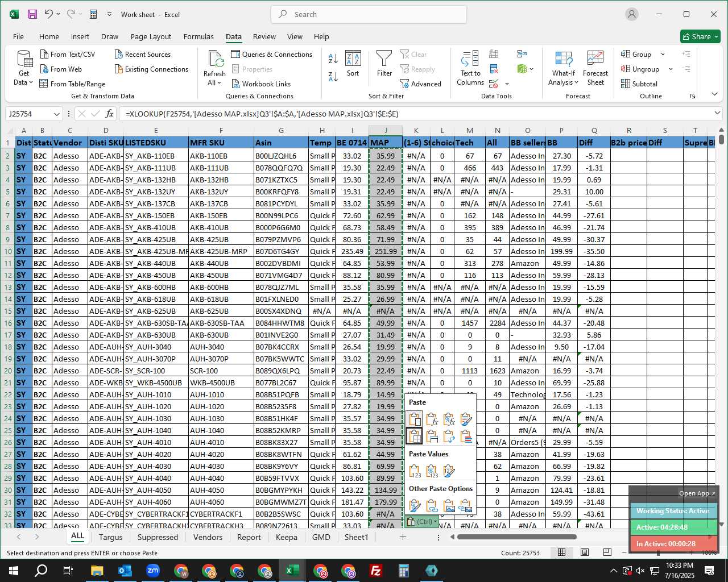Click From Text/CSV

68,55
